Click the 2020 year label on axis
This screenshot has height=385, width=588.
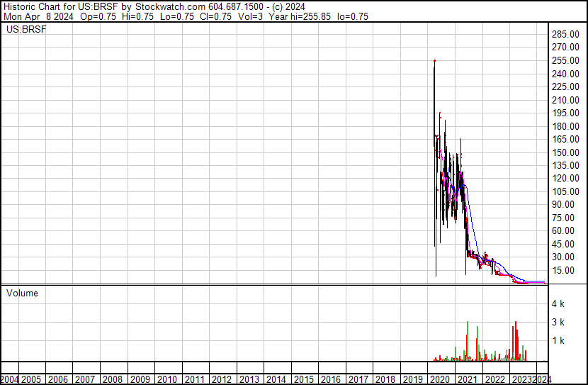pyautogui.click(x=440, y=379)
